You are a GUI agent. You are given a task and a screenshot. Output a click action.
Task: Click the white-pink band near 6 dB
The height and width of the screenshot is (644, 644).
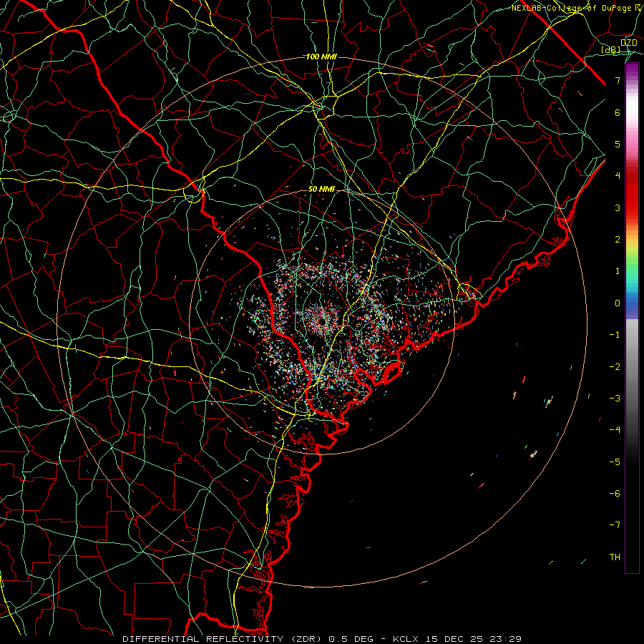point(632,111)
